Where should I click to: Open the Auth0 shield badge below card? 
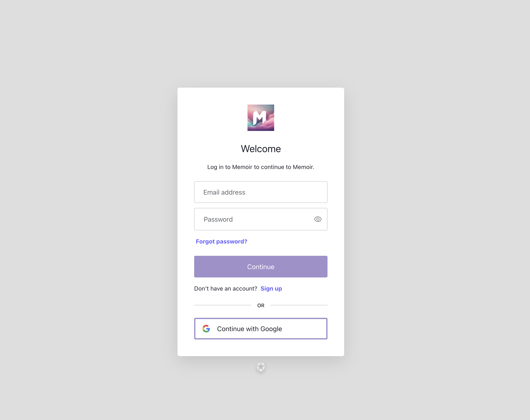[x=261, y=367]
